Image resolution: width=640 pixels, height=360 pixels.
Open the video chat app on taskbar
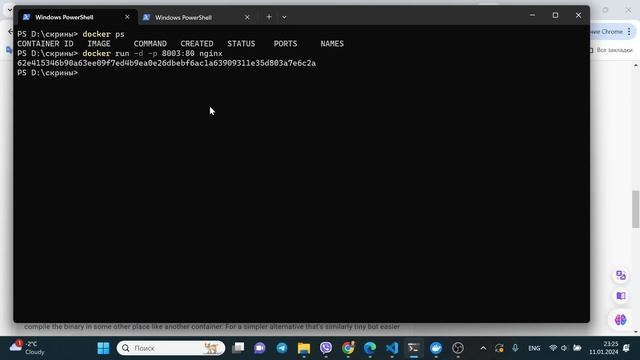tap(260, 348)
